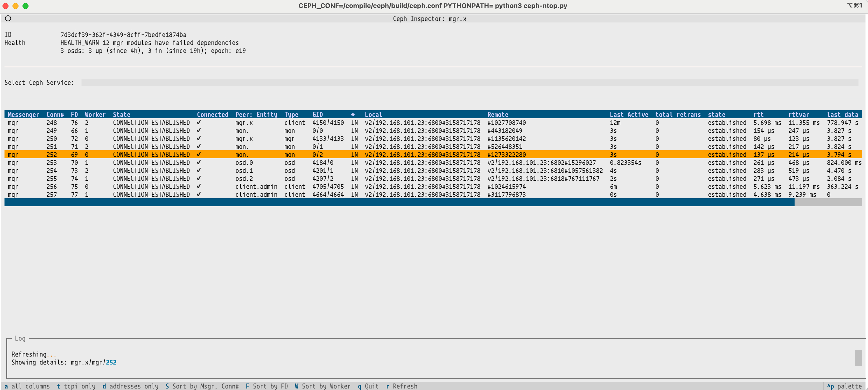
Task: Click the rtt column header
Action: [758, 115]
